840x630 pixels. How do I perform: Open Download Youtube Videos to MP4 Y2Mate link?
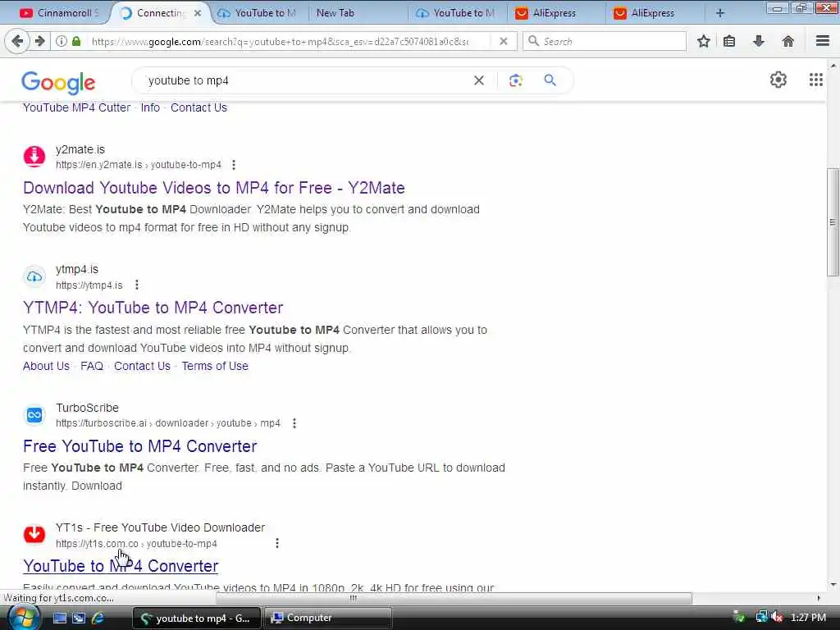pyautogui.click(x=214, y=188)
